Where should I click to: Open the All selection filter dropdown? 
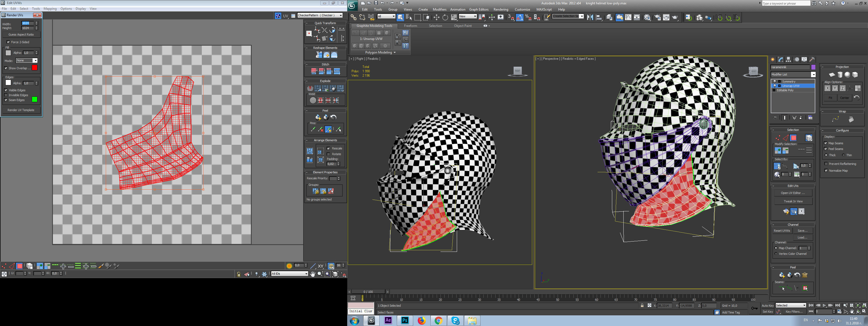(386, 17)
